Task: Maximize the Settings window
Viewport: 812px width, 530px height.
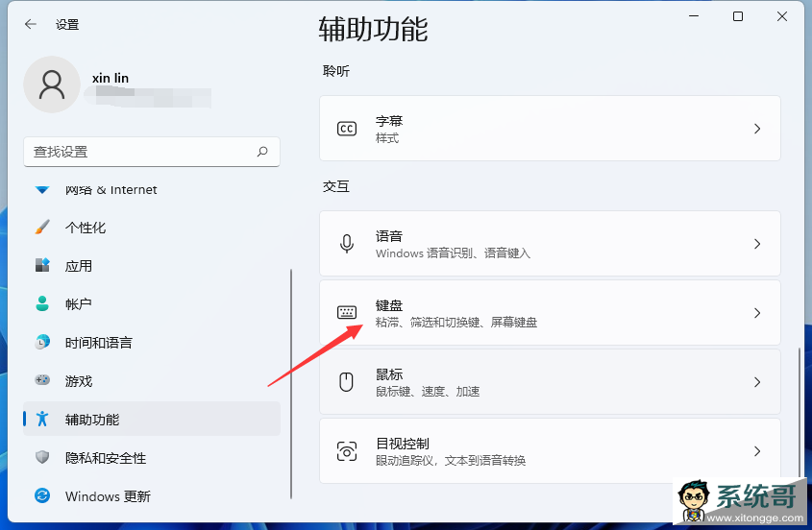Action: (x=738, y=16)
